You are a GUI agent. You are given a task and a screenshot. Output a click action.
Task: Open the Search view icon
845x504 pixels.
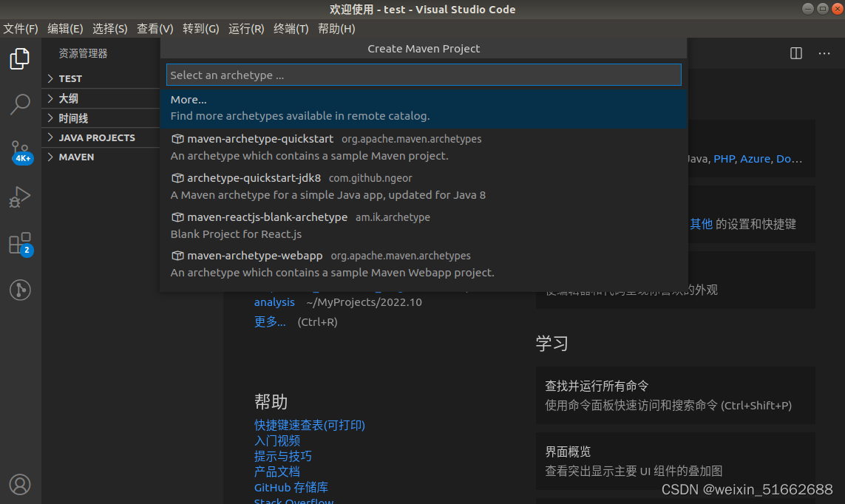click(20, 105)
